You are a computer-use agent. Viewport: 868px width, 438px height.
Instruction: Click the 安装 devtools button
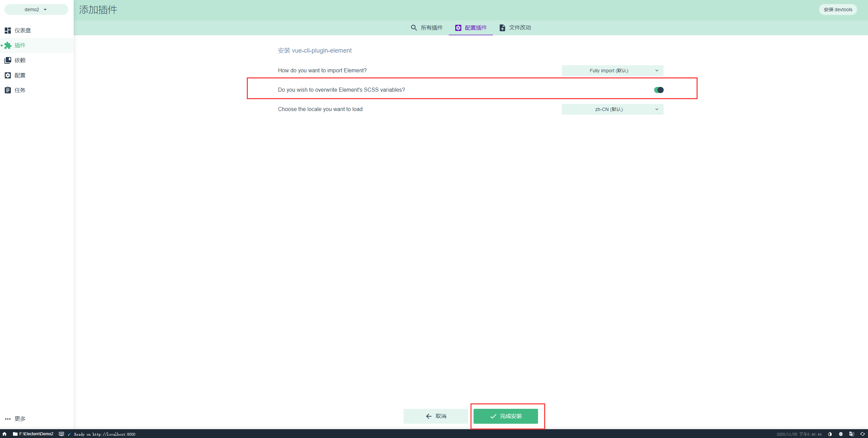click(x=837, y=10)
